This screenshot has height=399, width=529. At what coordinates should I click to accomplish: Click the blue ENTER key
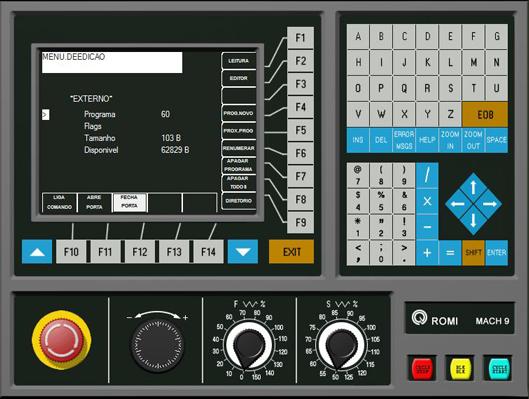click(496, 253)
